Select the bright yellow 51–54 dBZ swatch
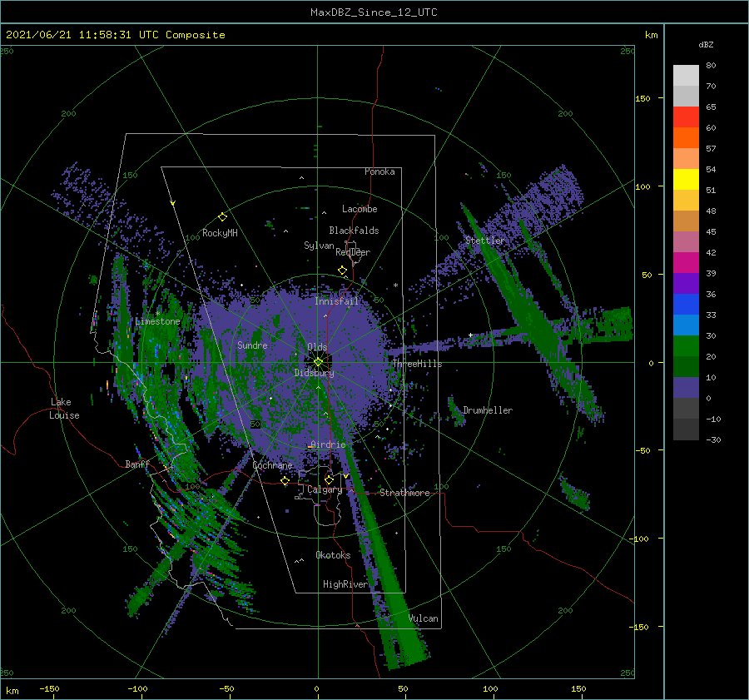 pyautogui.click(x=686, y=179)
